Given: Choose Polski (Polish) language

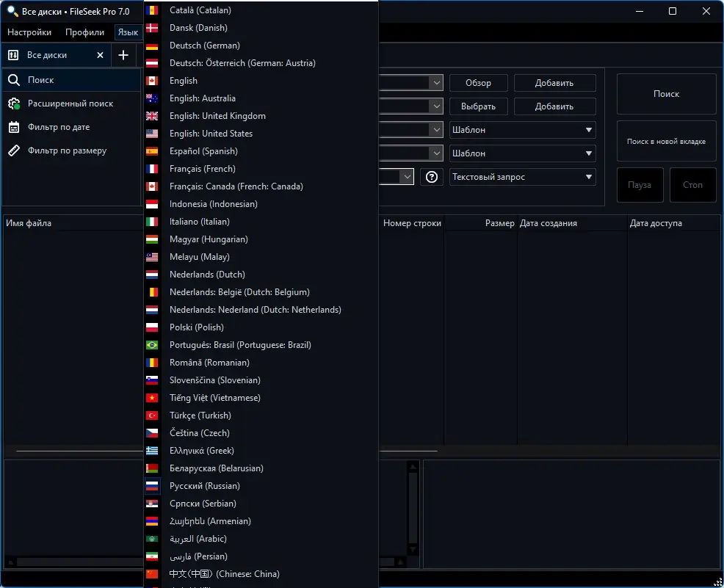Looking at the screenshot, I should point(261,327).
